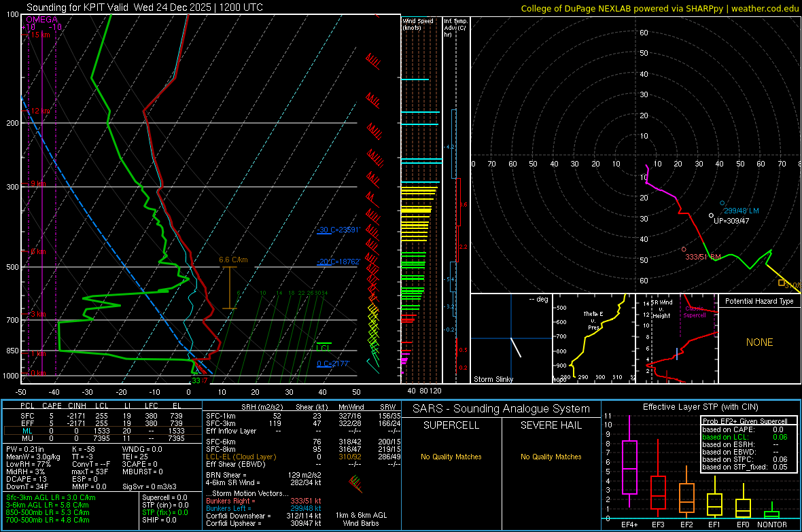802x532 pixels.
Task: Select the highlighted ML parcel row
Action: [x=103, y=431]
